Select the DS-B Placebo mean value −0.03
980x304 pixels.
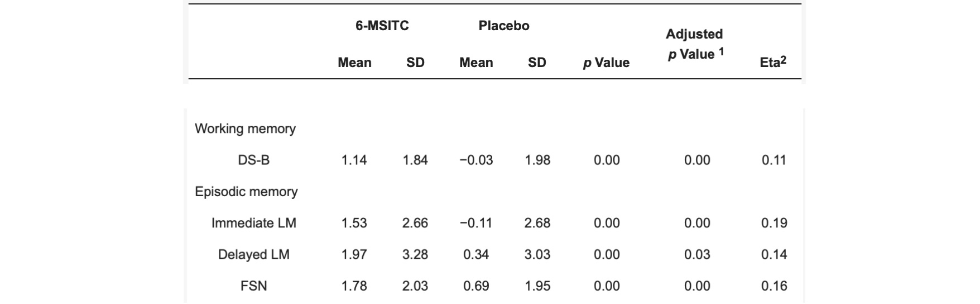click(x=476, y=160)
